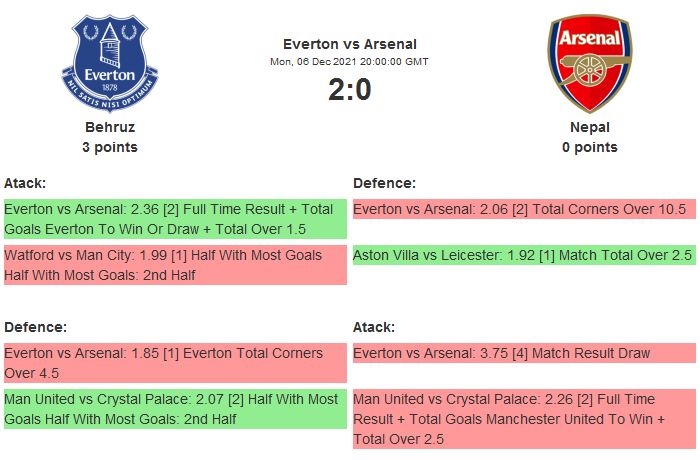700x460 pixels.
Task: Select player name Nepal
Action: (590, 127)
